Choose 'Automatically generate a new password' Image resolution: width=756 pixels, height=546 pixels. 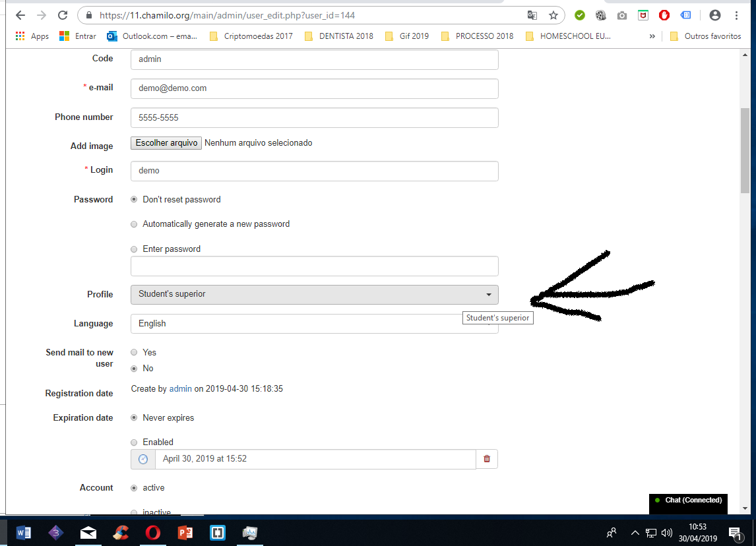(x=134, y=224)
